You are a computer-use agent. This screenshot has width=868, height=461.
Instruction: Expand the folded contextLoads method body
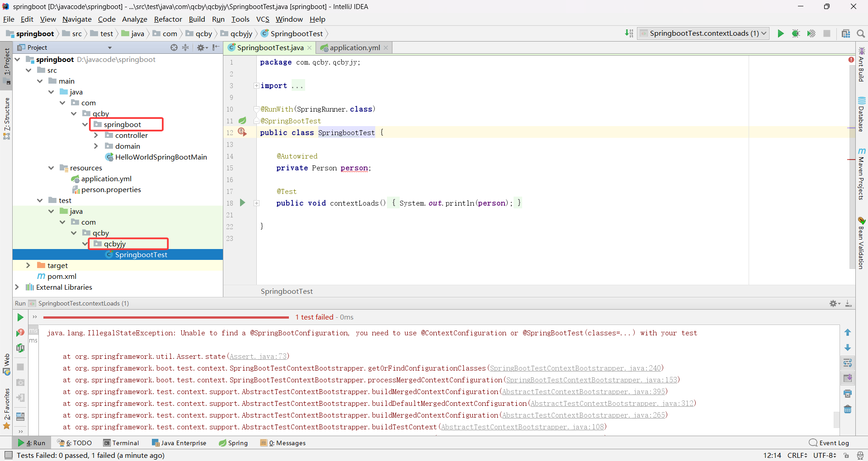point(256,203)
